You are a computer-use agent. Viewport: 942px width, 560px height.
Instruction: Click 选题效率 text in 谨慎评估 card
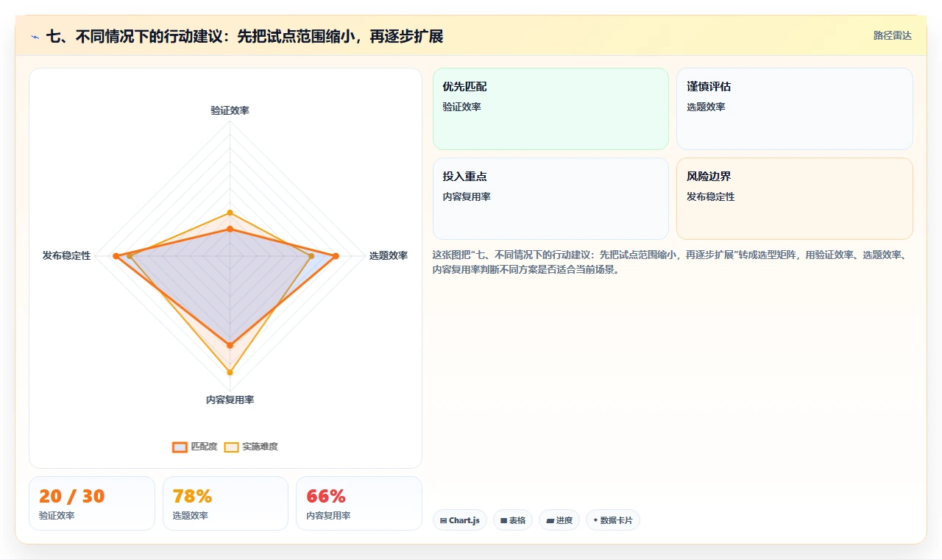706,107
